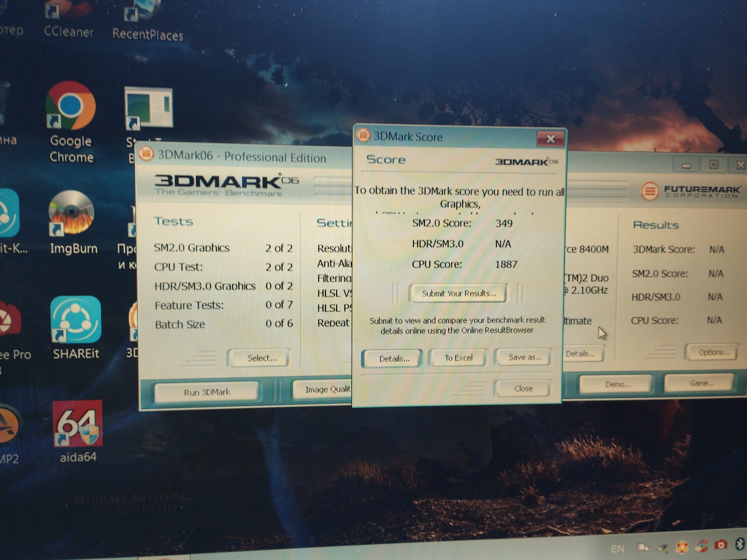
Task: Click the CPU Score label in Results panel
Action: click(x=654, y=320)
